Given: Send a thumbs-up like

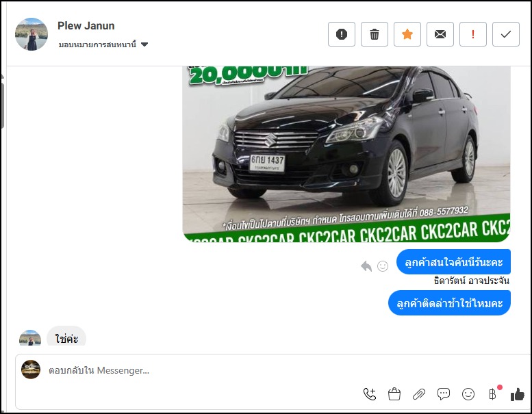Looking at the screenshot, I should [518, 394].
